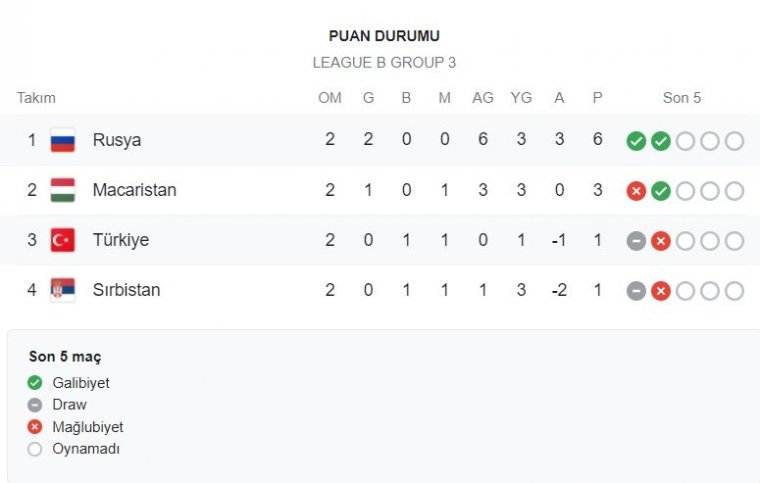Open the Türkiye team link
The width and height of the screenshot is (760, 483).
point(121,240)
